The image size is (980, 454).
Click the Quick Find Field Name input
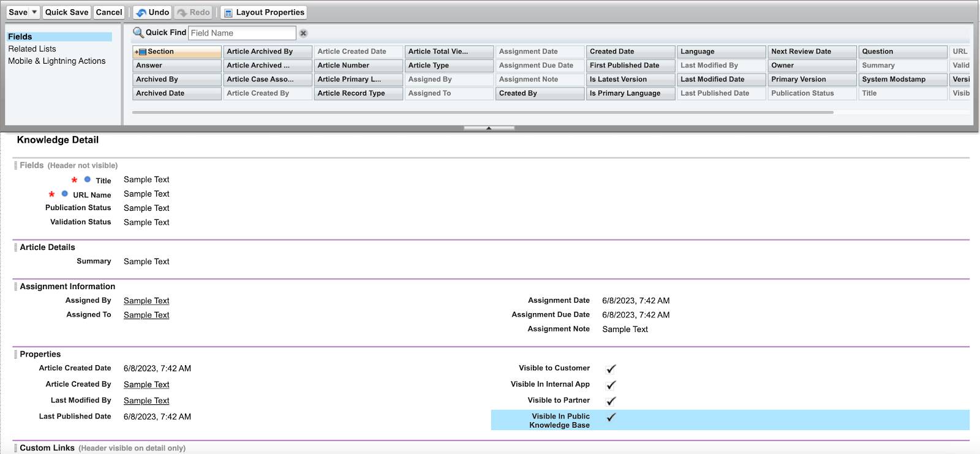point(242,33)
